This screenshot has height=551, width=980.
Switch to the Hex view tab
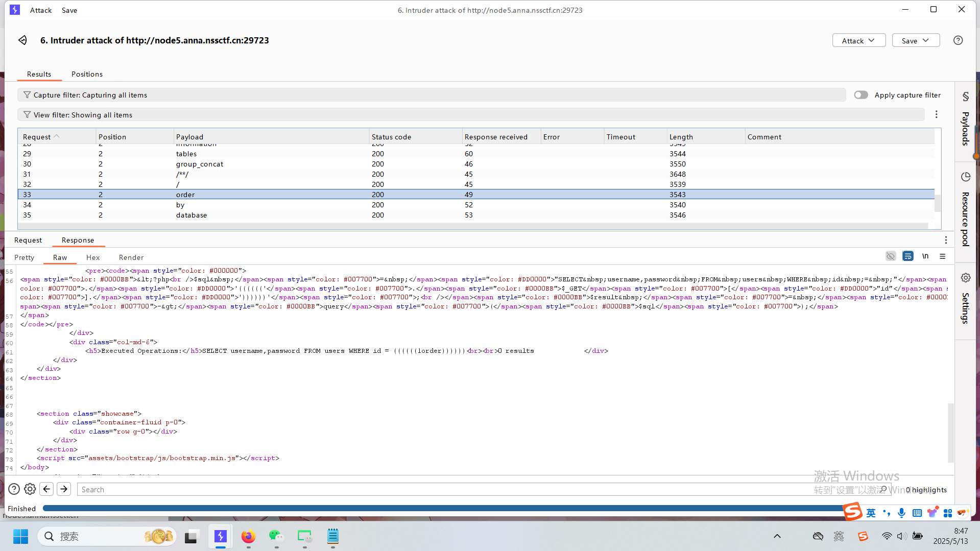tap(93, 257)
